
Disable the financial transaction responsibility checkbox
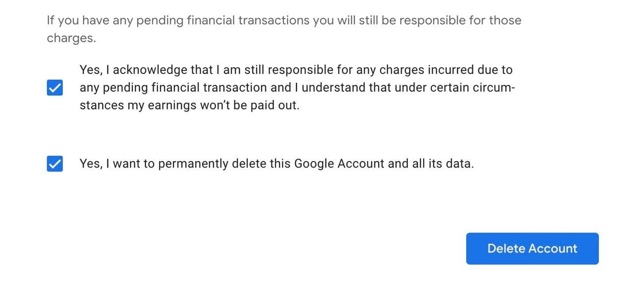(x=54, y=87)
